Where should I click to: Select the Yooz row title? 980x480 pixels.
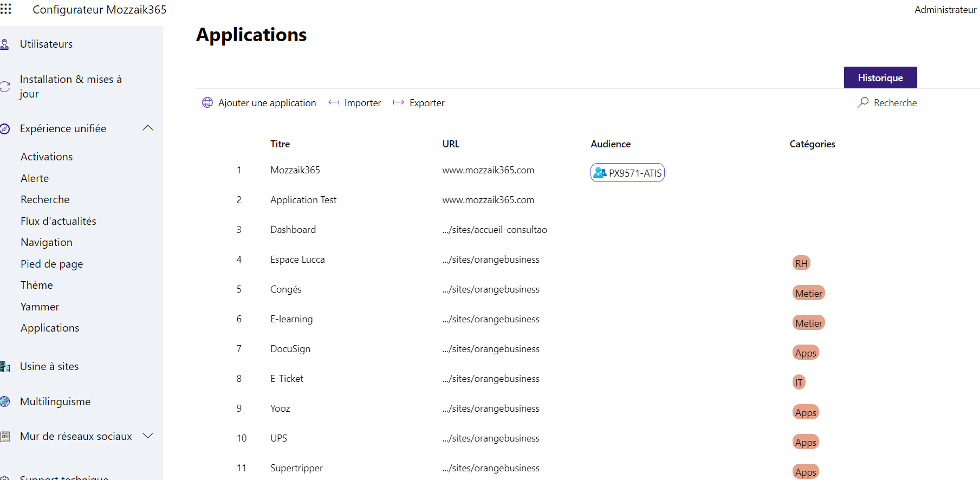point(280,408)
